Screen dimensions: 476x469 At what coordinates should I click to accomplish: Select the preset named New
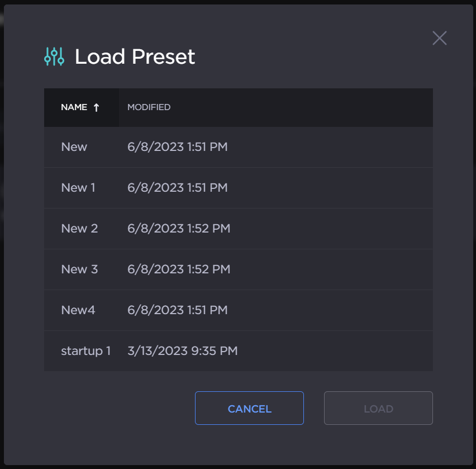coord(74,147)
